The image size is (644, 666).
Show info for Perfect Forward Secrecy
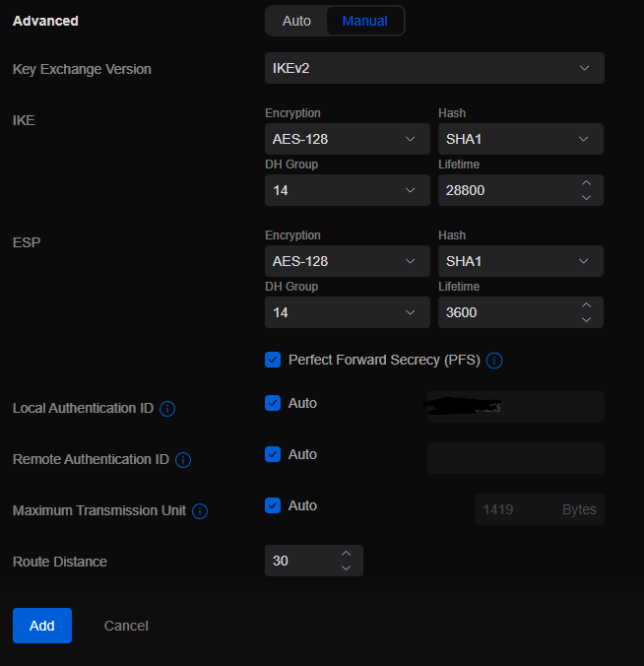[x=494, y=361]
